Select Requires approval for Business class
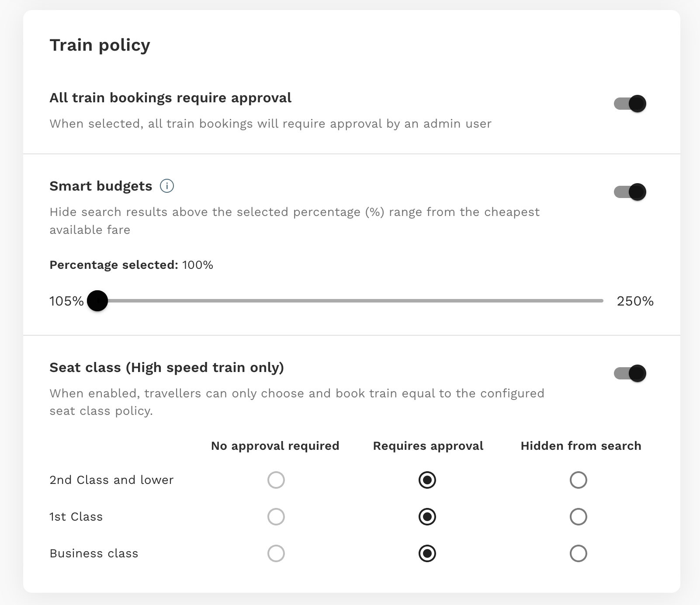700x605 pixels. [x=427, y=553]
